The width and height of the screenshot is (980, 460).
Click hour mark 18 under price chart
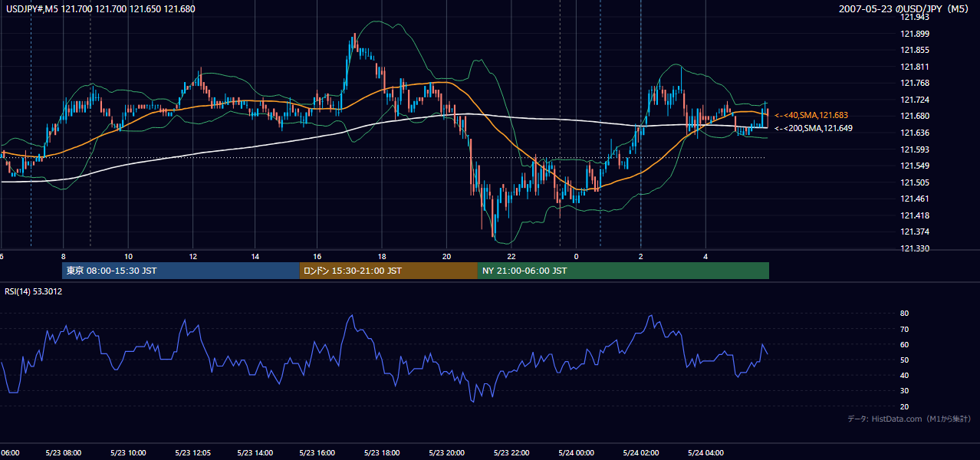point(382,256)
